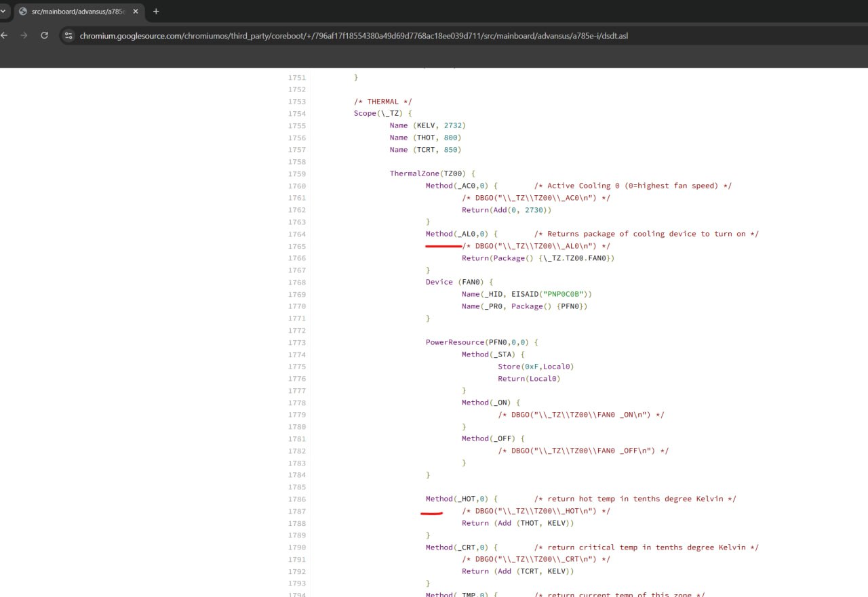Image resolution: width=868 pixels, height=597 pixels.
Task: Click 'Active Cooling 0' comment
Action: 633,186
